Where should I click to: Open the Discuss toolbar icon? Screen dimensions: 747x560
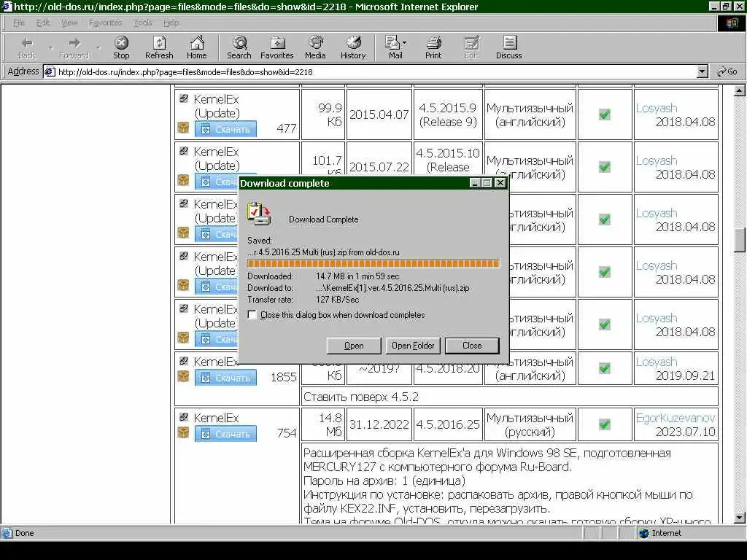point(508,47)
